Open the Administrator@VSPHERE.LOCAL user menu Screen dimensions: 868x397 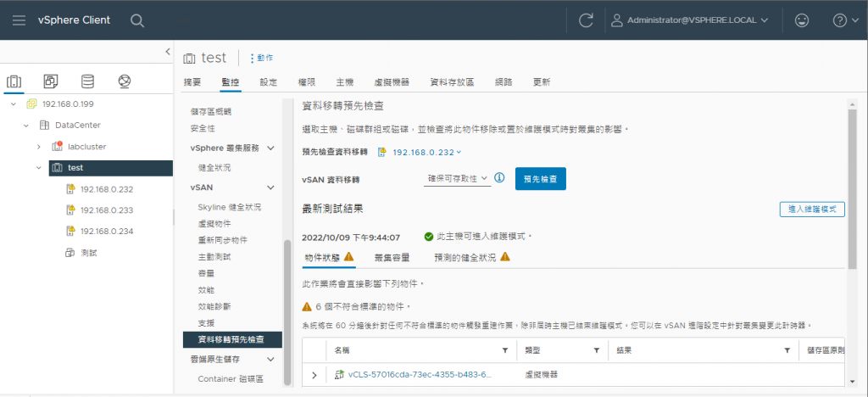point(690,20)
